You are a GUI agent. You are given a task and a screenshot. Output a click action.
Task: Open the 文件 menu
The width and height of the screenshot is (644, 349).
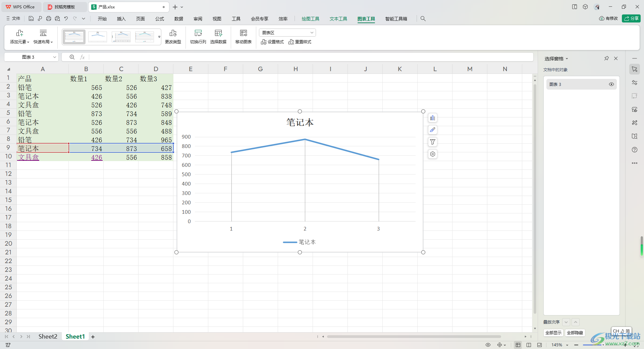pyautogui.click(x=13, y=19)
